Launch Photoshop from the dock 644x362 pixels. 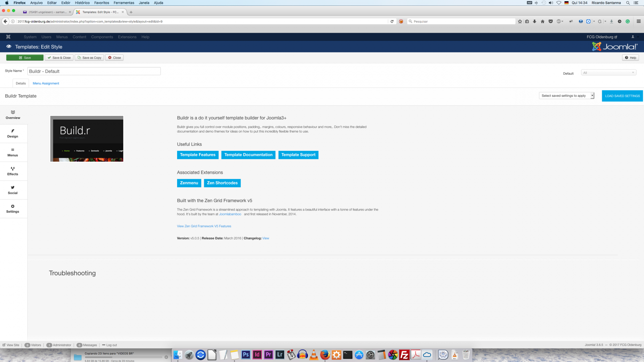pos(246,355)
